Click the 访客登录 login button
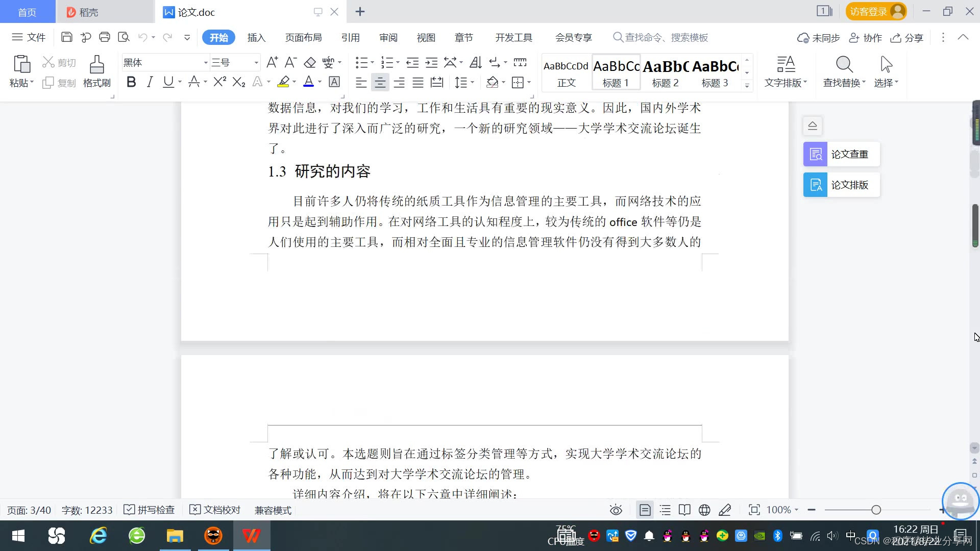This screenshot has height=551, width=980. point(876,11)
